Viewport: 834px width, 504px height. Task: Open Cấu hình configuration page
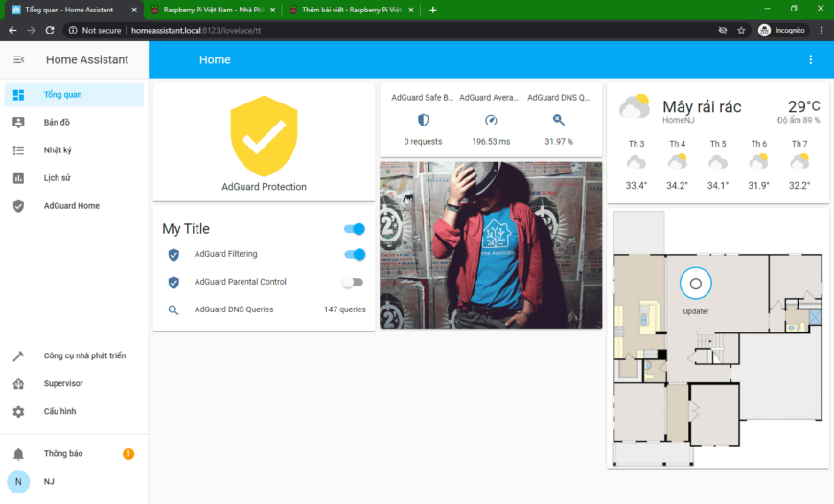(59, 411)
